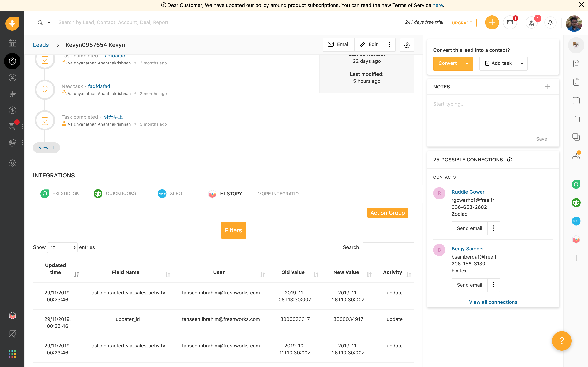Toggle sort on Old Value column
Screen dimensions: 588x367
tap(316, 274)
